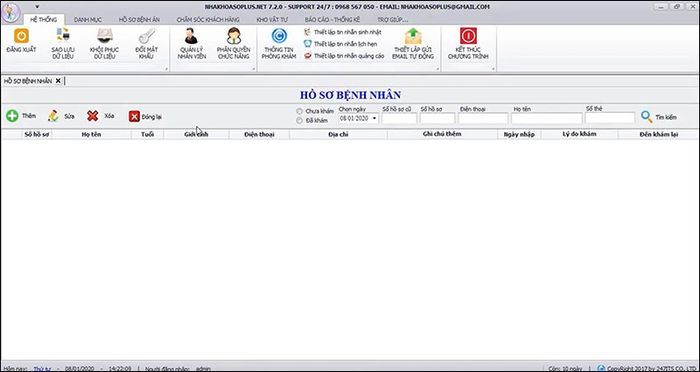Click the Họ tên search input
The image size is (700, 372).
tap(546, 118)
